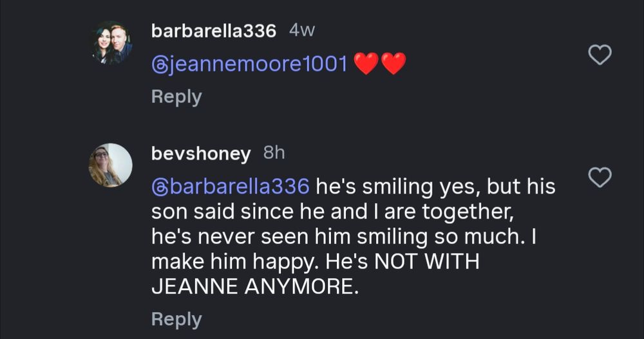Click the Threads symbol before jeannemoore1001

[x=160, y=64]
